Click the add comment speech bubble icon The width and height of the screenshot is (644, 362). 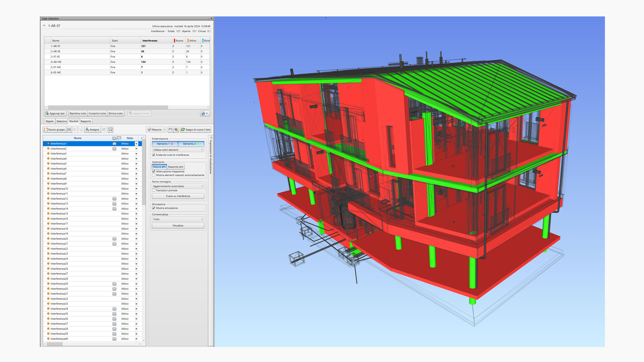coord(111,130)
